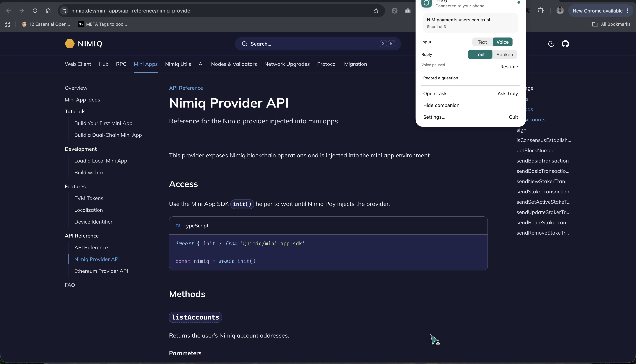Click the Nimiq hexagon logo
The width and height of the screenshot is (636, 364).
[70, 44]
